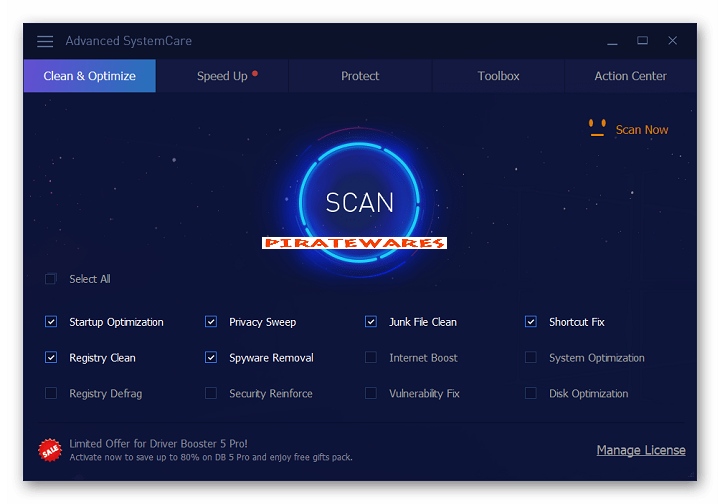
Task: Enable Internet Boost checkbox
Action: point(371,358)
